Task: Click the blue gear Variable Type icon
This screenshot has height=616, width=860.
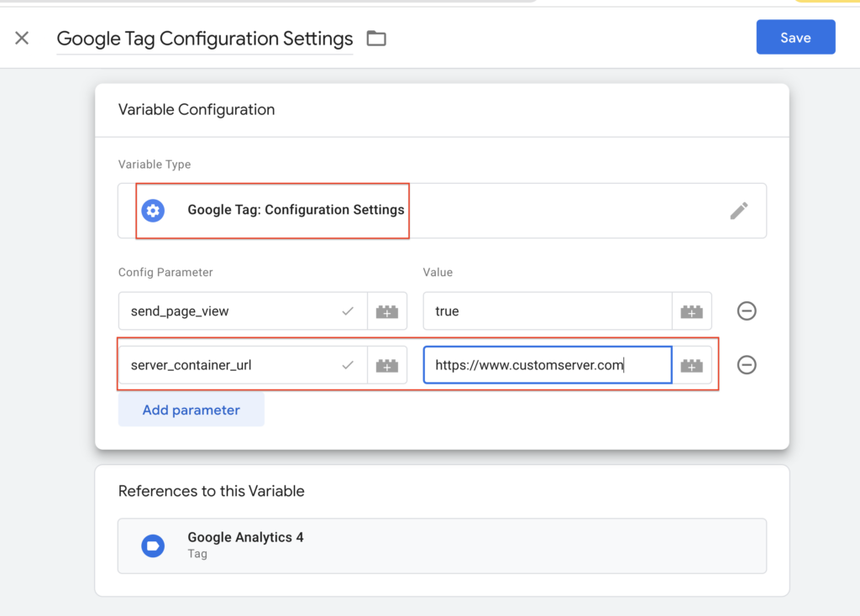Action: point(153,211)
